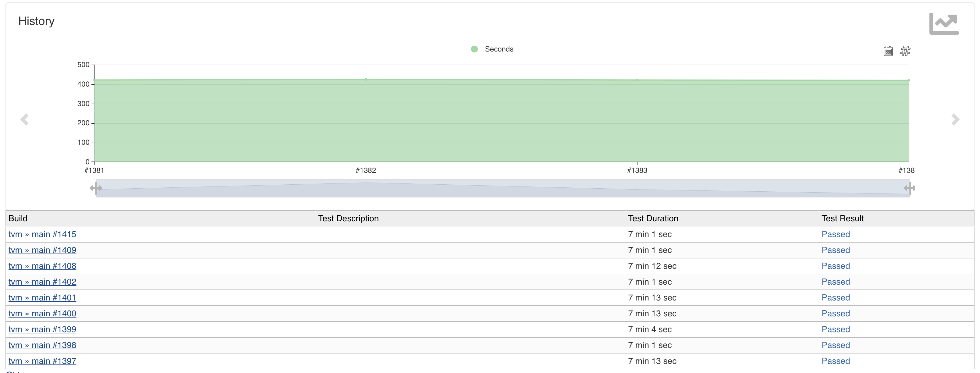Screen dimensions: 980x373
Task: Click the trend chart icon
Action: (943, 23)
